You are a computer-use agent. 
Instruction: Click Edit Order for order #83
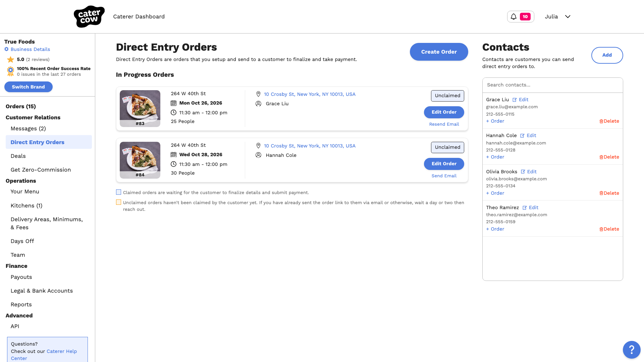(x=444, y=112)
